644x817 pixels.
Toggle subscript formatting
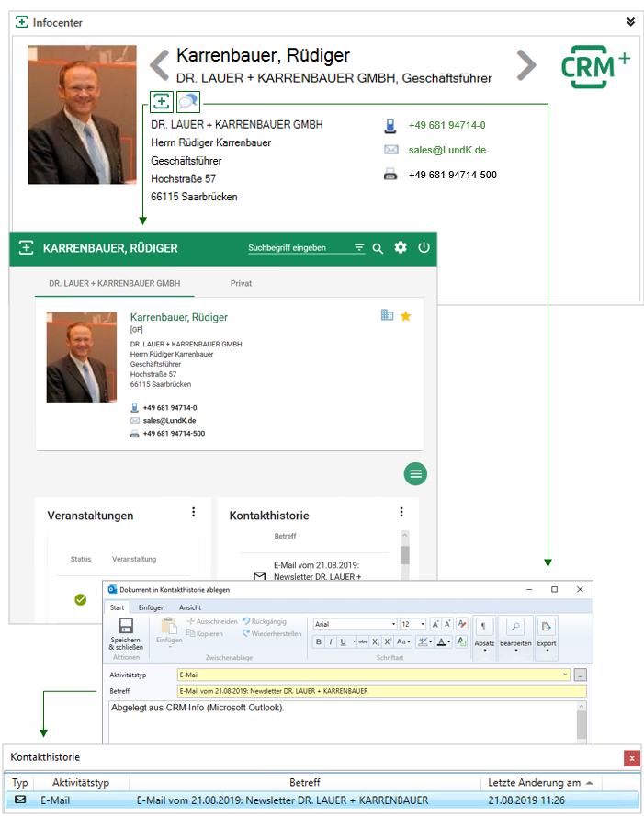[x=376, y=641]
